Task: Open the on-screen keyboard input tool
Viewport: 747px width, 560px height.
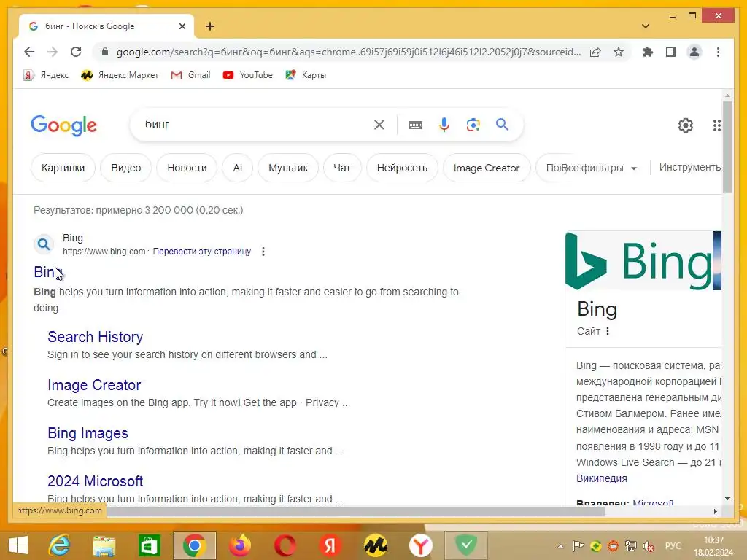Action: [415, 125]
